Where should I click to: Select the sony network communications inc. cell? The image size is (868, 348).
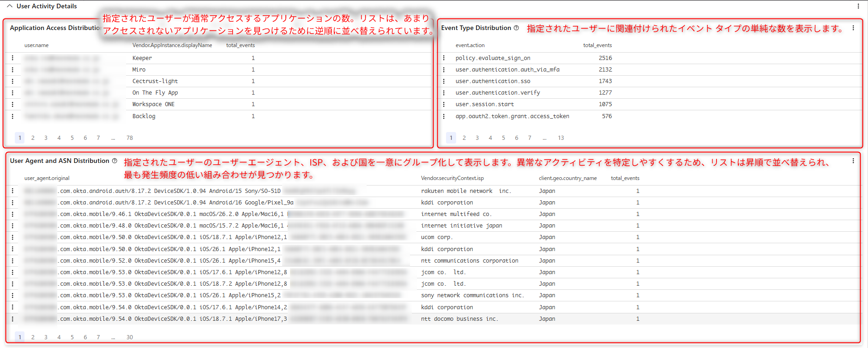pos(472,295)
